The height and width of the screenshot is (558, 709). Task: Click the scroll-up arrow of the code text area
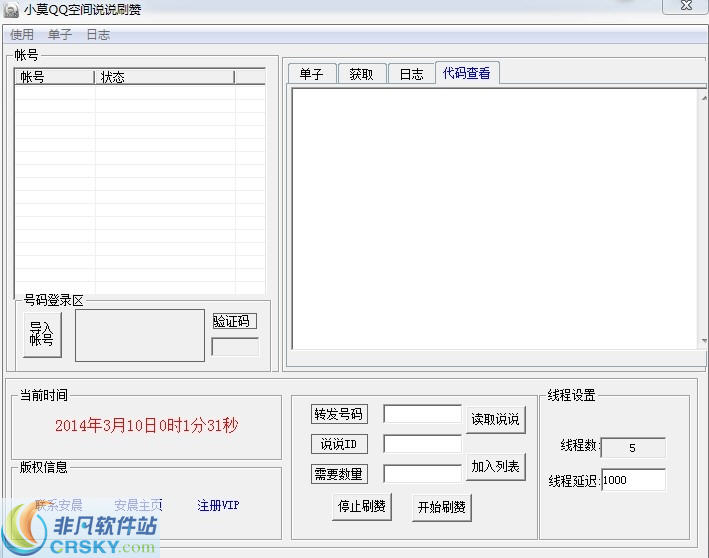[703, 94]
